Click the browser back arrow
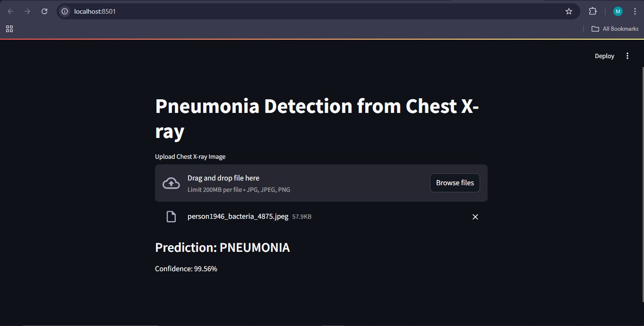This screenshot has width=644, height=326. tap(10, 11)
